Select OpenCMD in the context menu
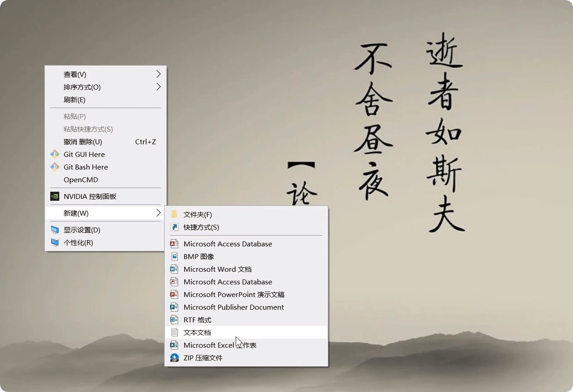The height and width of the screenshot is (392, 573). [x=81, y=179]
